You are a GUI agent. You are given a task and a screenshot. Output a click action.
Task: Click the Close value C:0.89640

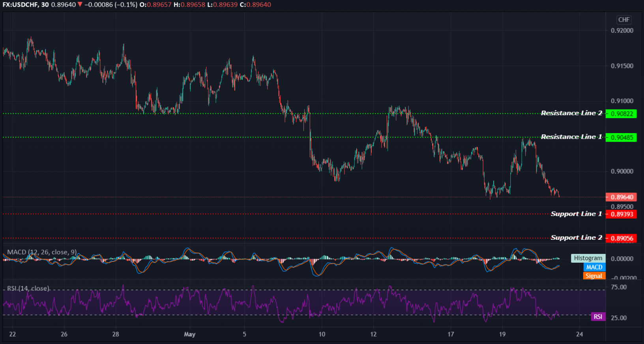256,5
